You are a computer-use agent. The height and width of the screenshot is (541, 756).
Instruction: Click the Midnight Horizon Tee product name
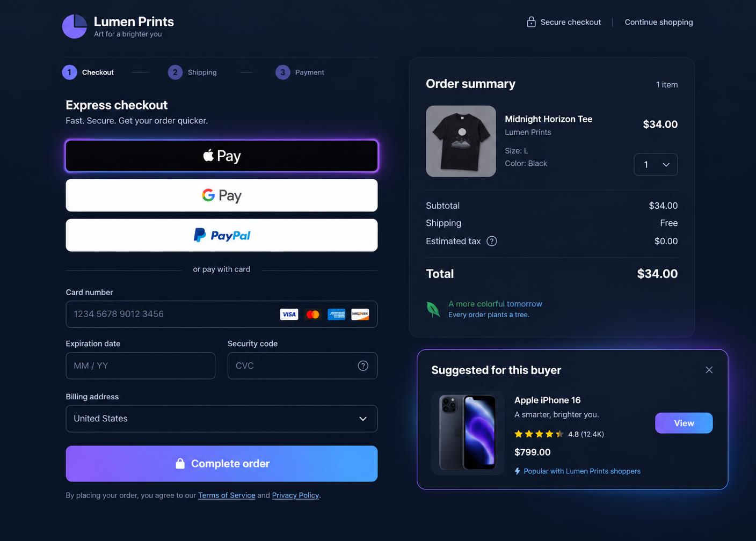click(549, 119)
